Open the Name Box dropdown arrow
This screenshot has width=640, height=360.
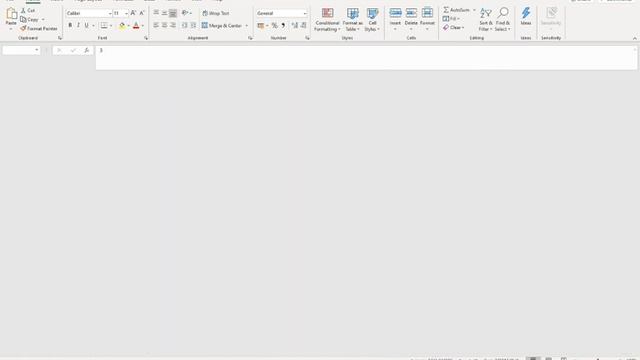[x=37, y=50]
